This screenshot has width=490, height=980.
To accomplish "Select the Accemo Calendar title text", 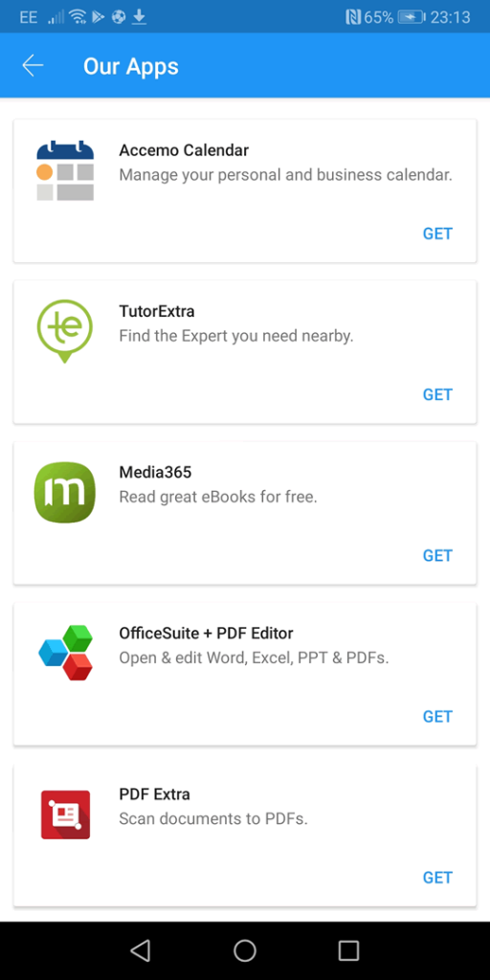I will [184, 150].
